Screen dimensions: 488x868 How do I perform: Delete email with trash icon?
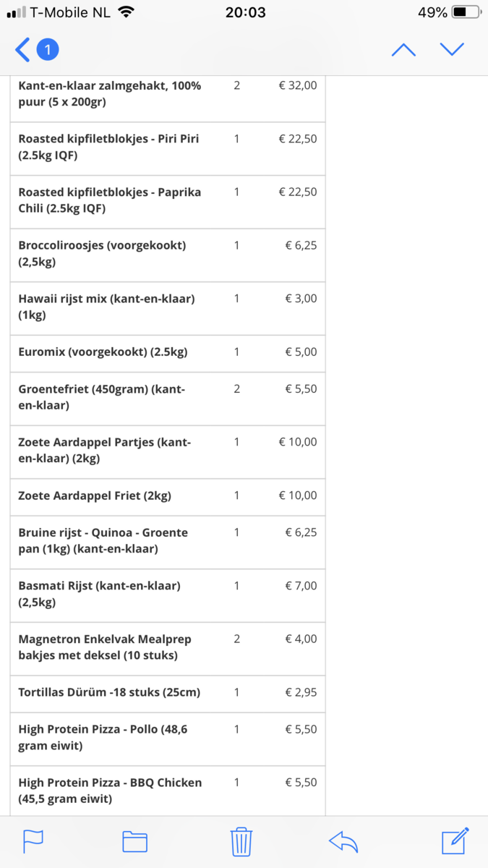241,841
